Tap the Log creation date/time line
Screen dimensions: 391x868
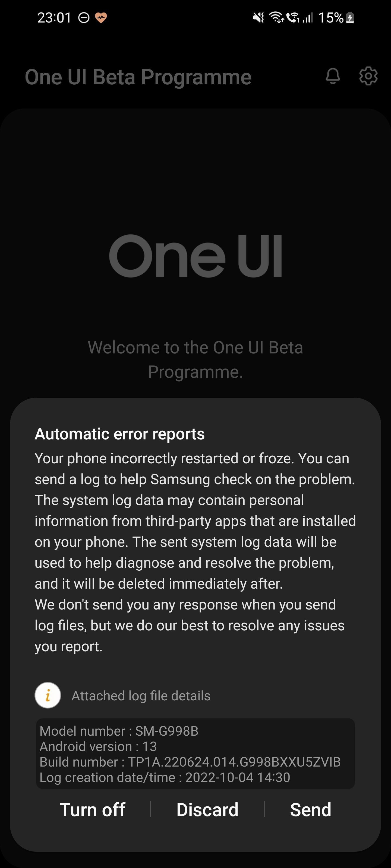pyautogui.click(x=165, y=777)
